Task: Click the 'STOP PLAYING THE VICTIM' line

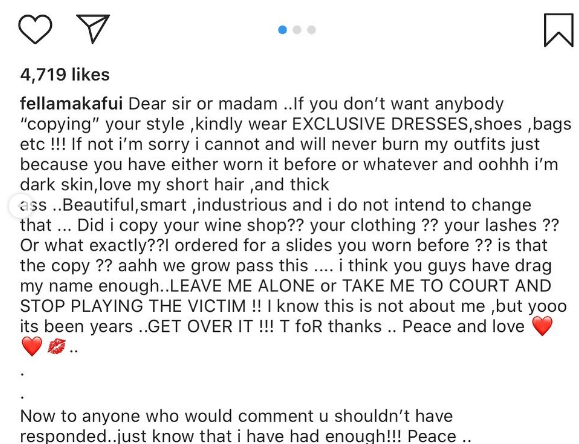Action: point(133,306)
